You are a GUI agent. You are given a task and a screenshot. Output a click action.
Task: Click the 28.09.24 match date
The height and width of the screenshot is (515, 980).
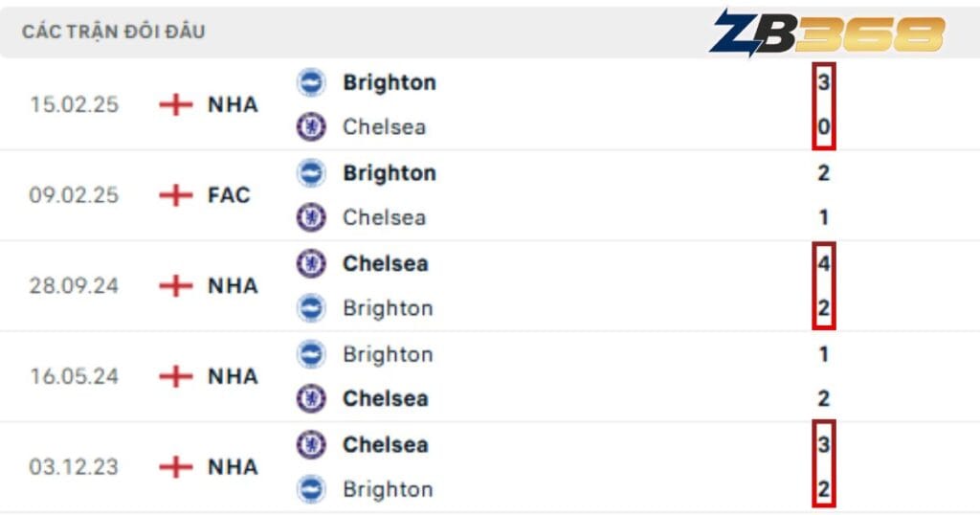coord(74,285)
